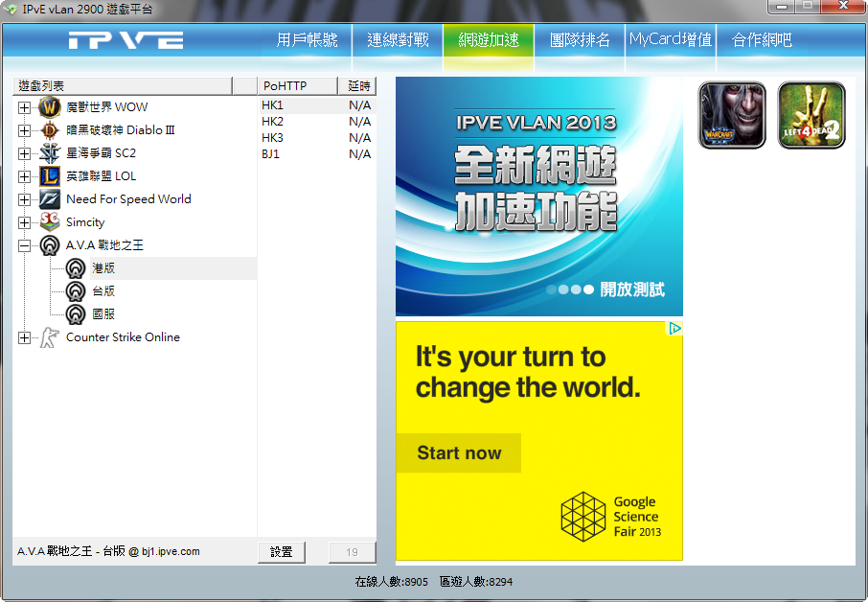The height and width of the screenshot is (602, 868).
Task: Expand the Counter Strike Online node
Action: (24, 337)
